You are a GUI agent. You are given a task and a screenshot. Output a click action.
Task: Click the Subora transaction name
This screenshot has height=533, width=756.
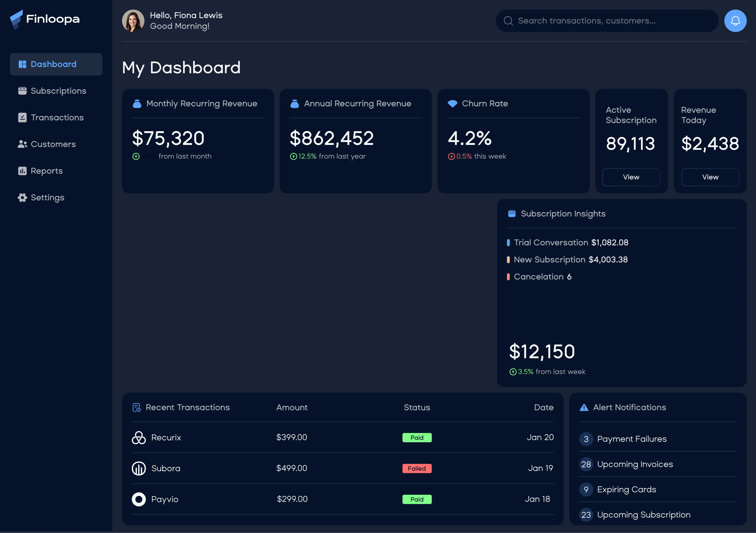[166, 468]
